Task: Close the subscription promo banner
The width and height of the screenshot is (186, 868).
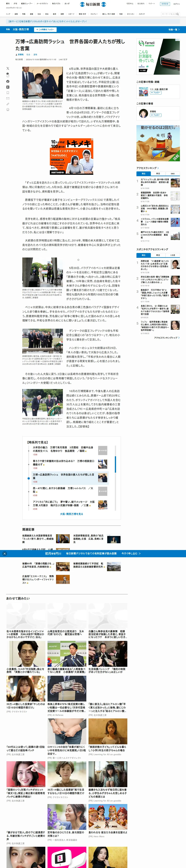Action: pos(4,553)
